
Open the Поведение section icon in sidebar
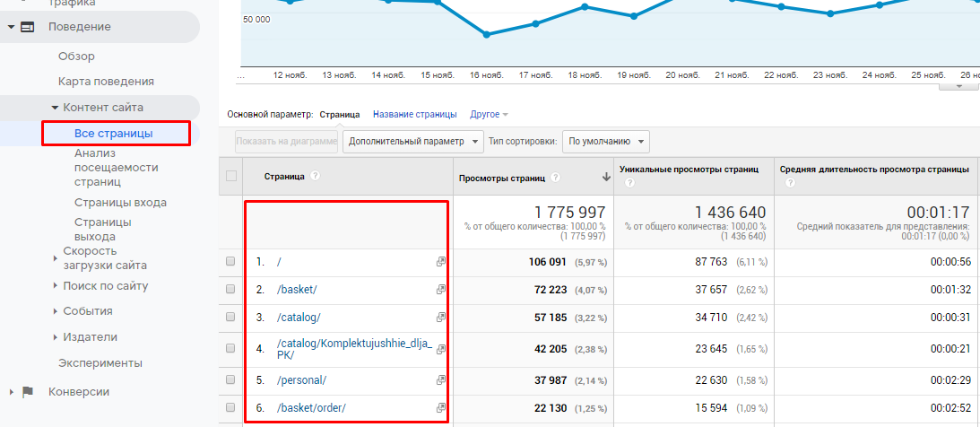point(28,27)
